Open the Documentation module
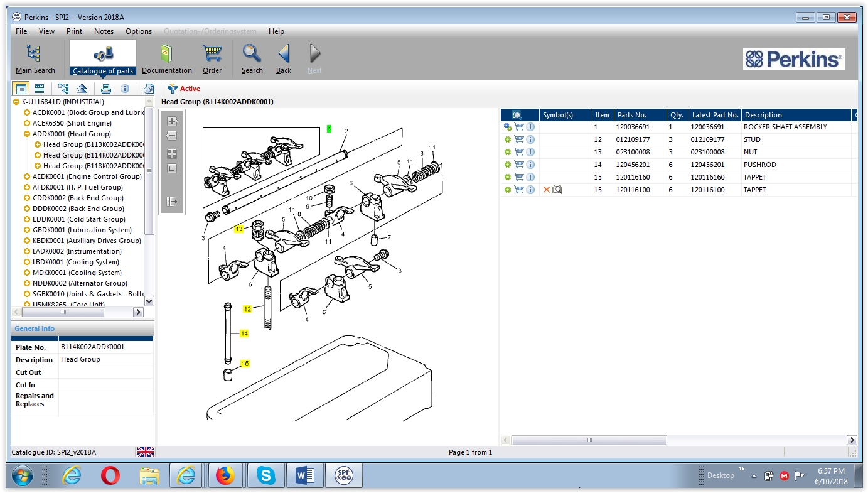This screenshot has width=868, height=493. (166, 58)
